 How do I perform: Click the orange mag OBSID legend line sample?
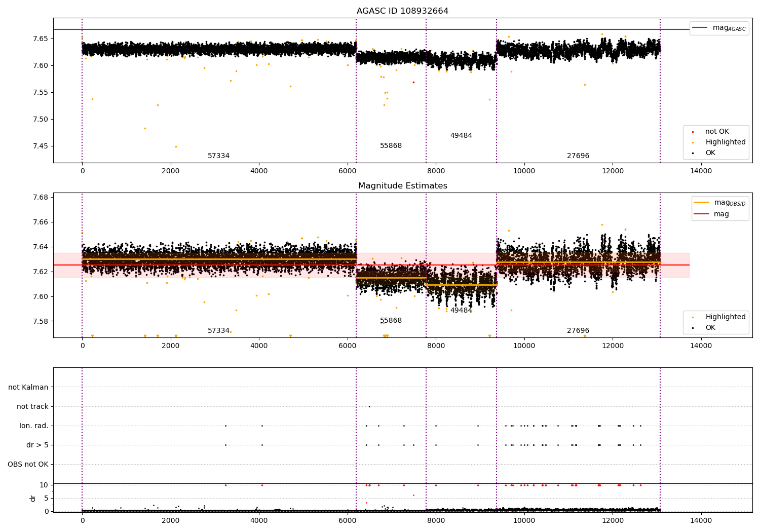click(701, 202)
